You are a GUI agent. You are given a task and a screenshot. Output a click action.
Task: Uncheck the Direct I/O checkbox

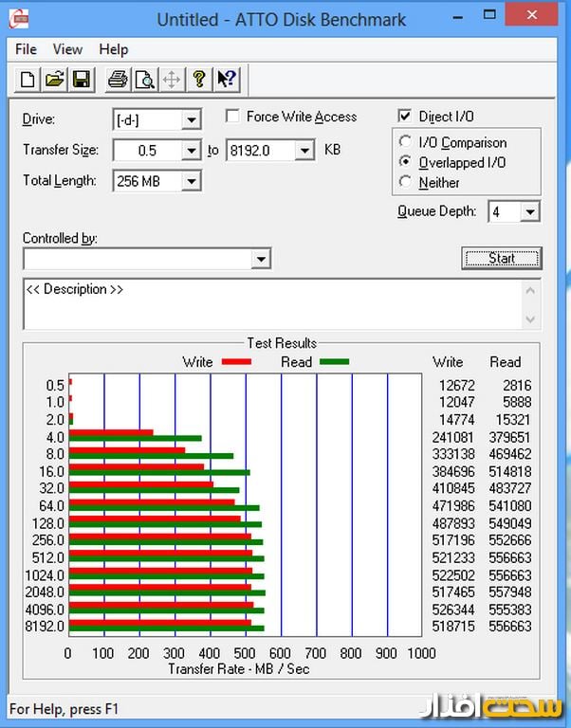pos(405,117)
